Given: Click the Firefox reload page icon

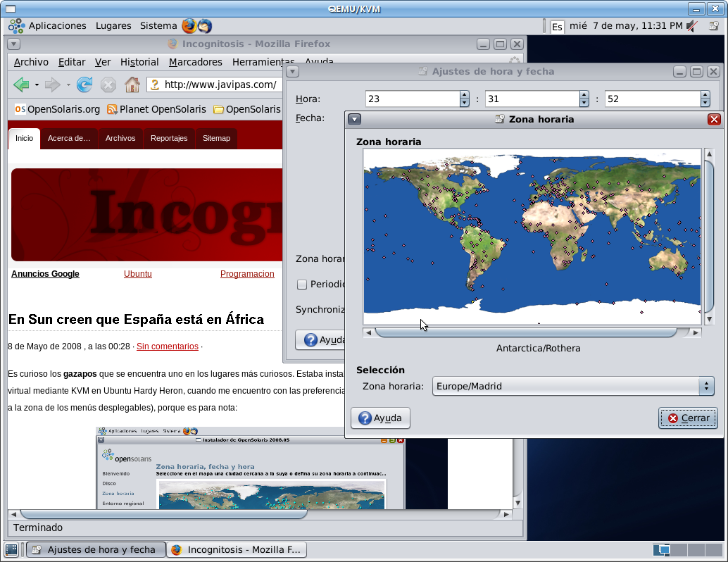Looking at the screenshot, I should (x=84, y=85).
